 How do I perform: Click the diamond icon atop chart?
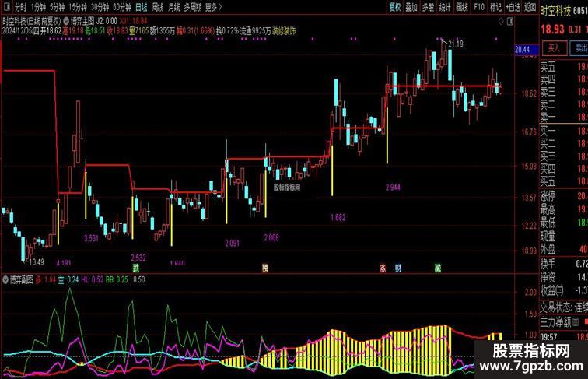501,21
